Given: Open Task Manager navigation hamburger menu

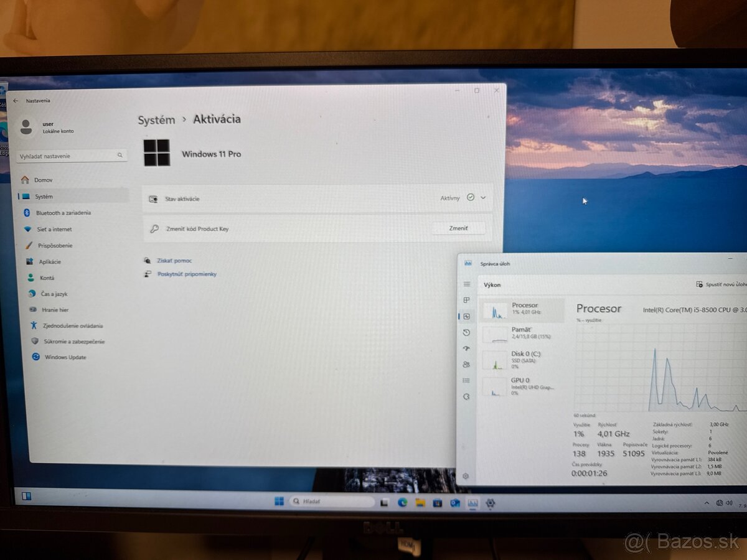Looking at the screenshot, I should click(x=467, y=284).
